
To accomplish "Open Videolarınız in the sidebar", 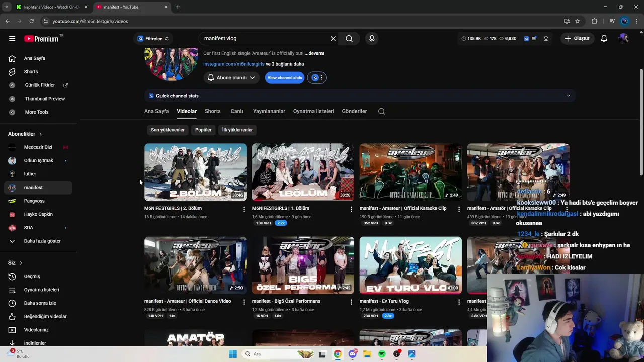I will [38, 330].
